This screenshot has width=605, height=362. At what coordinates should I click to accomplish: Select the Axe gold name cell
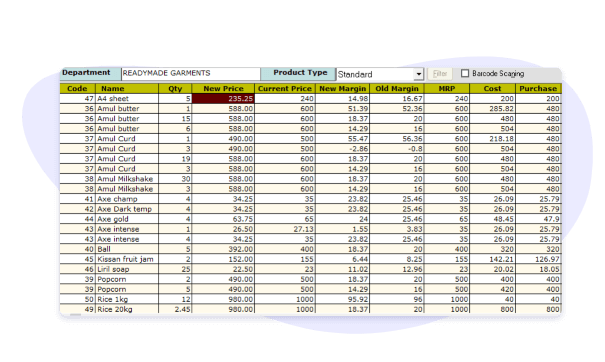pyautogui.click(x=127, y=219)
